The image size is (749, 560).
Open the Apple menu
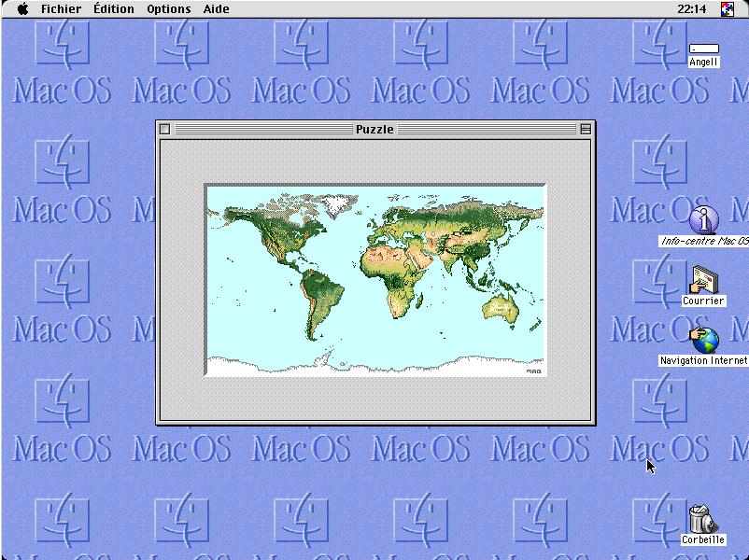[22, 8]
